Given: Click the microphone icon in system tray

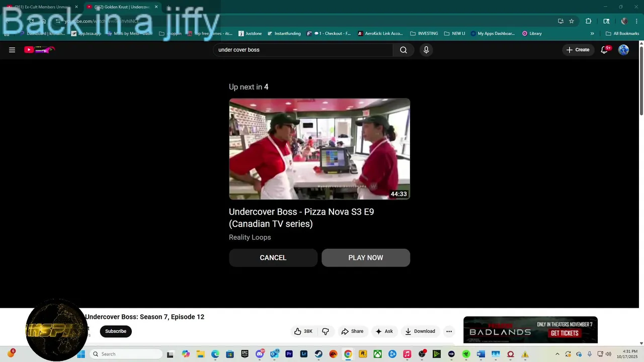Looking at the screenshot, I should (589, 354).
